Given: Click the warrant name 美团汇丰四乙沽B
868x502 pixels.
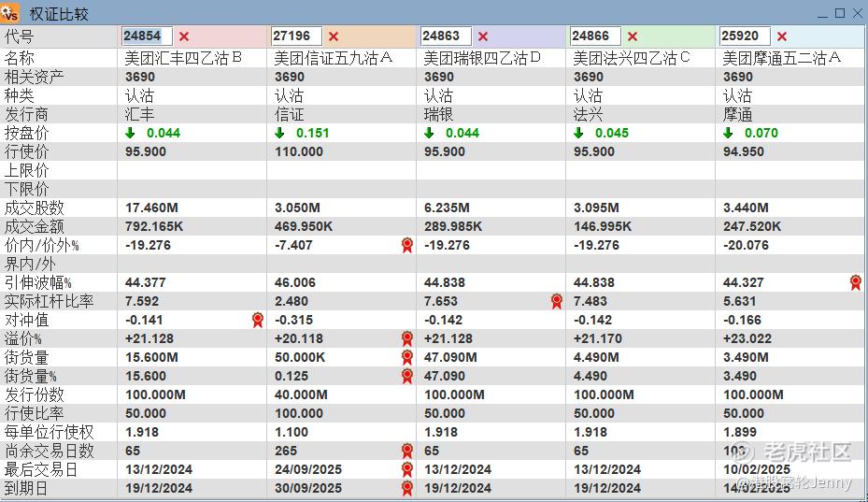Looking at the screenshot, I should pos(184,58).
